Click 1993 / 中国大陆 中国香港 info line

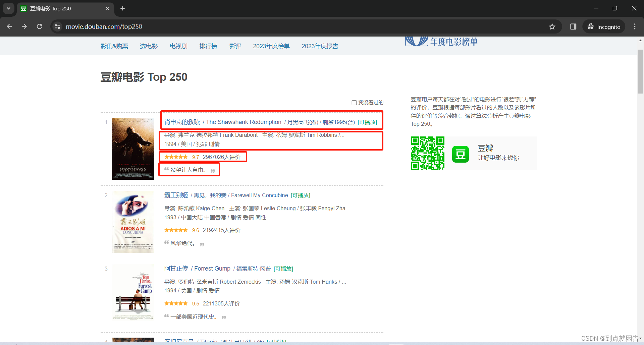(215, 217)
